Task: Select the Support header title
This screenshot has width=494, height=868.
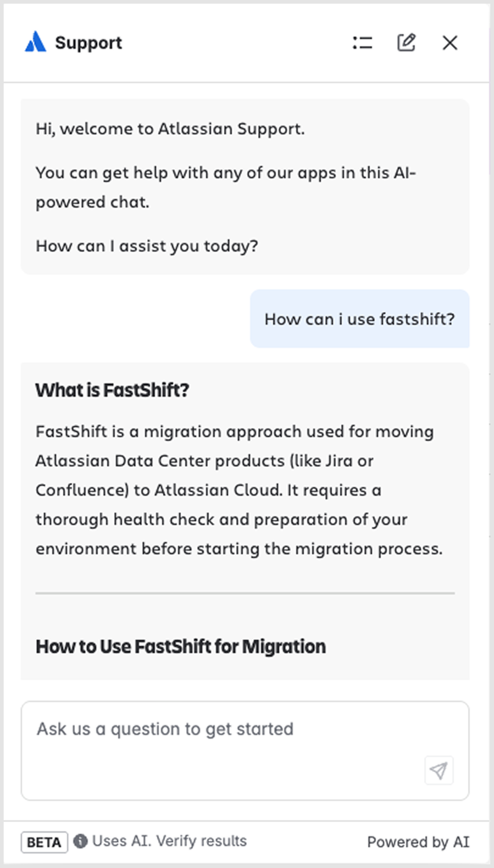Action: [x=89, y=42]
